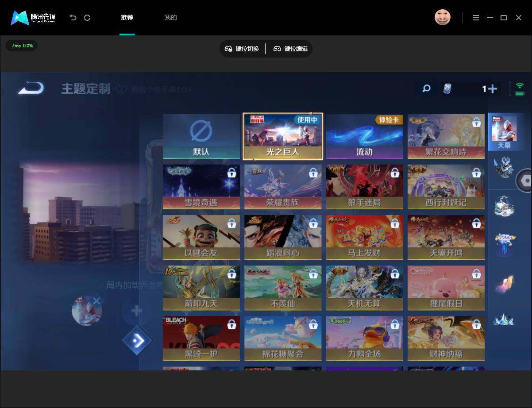532x408 pixels.
Task: Open the snowy scene category icon
Action: pyautogui.click(x=504, y=206)
